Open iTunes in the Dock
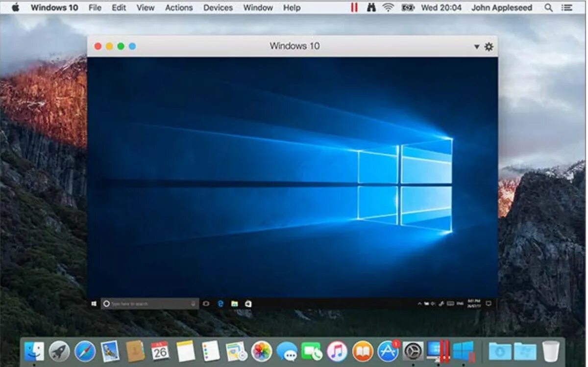Image resolution: width=588 pixels, height=367 pixels. (337, 351)
